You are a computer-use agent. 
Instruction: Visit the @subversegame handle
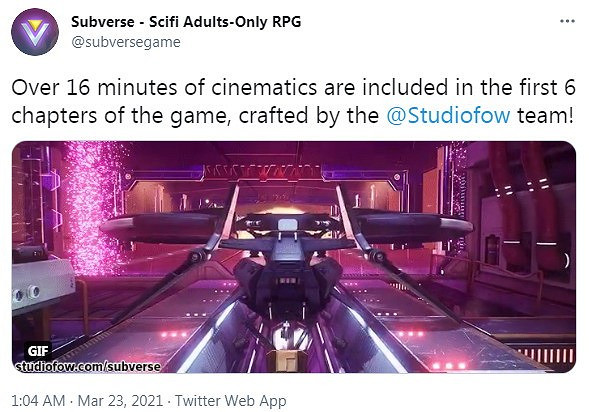pyautogui.click(x=126, y=42)
